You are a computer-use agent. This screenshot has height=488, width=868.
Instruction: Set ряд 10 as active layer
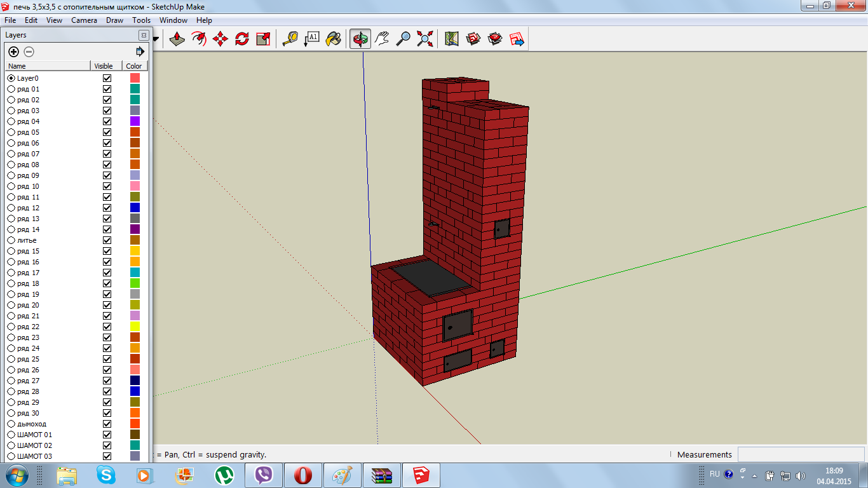pos(11,186)
